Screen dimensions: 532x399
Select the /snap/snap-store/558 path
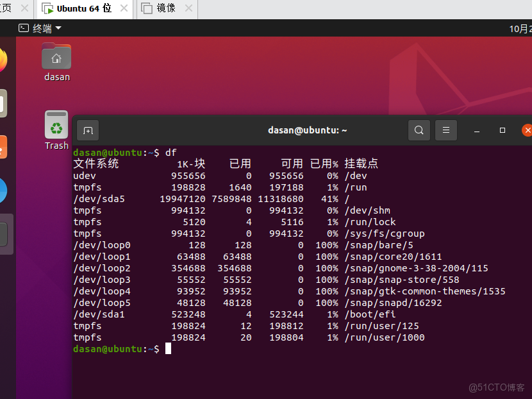point(402,280)
